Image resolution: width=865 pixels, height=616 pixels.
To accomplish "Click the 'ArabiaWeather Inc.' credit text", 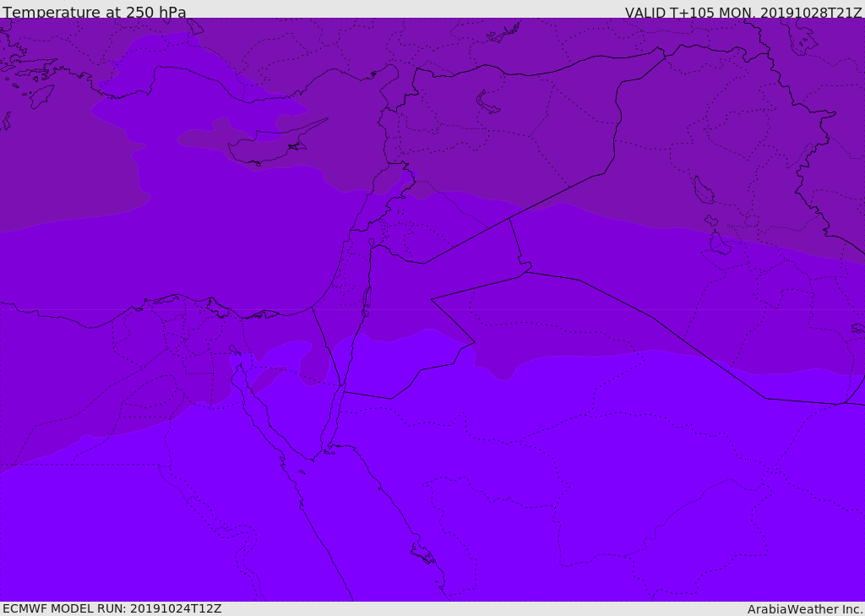I will tap(805, 609).
